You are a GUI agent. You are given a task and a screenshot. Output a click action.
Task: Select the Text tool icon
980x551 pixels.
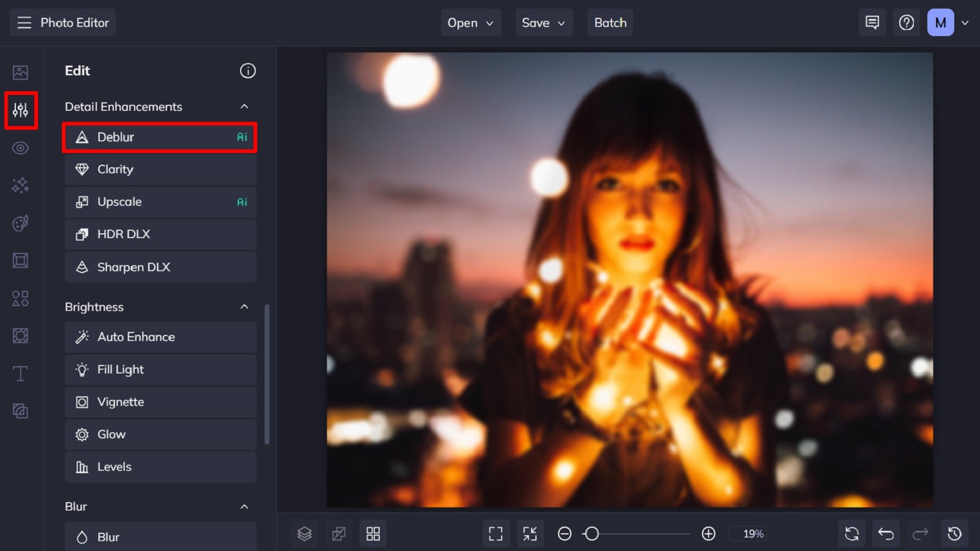click(20, 373)
